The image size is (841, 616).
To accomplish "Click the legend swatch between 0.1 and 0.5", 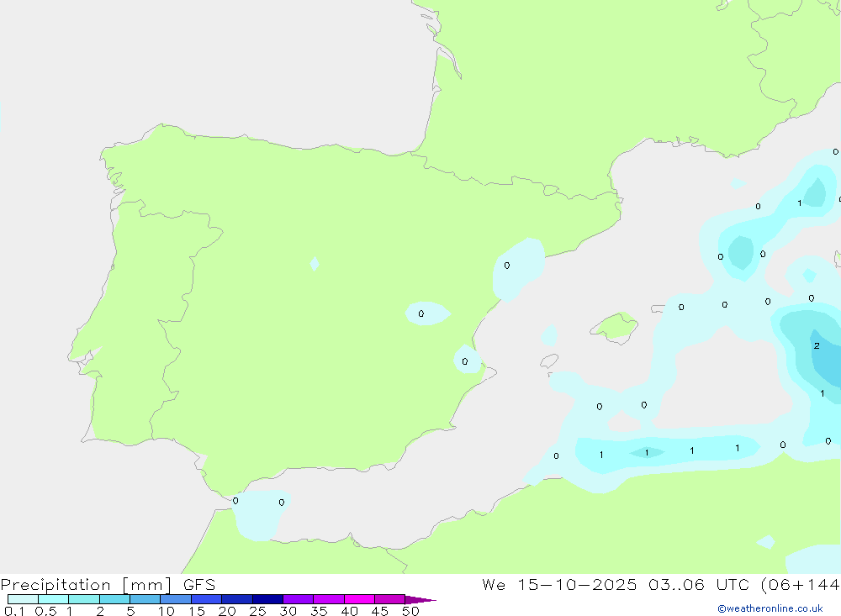I will coord(23,599).
